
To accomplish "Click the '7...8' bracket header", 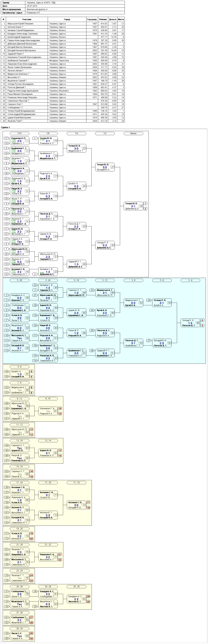I will click(19, 383).
